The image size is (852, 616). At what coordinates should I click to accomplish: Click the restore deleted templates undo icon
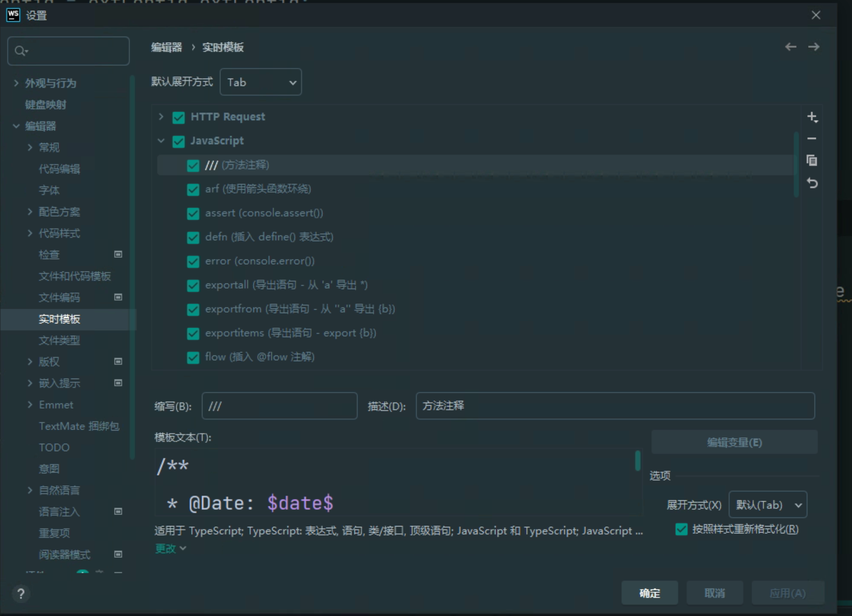[812, 183]
